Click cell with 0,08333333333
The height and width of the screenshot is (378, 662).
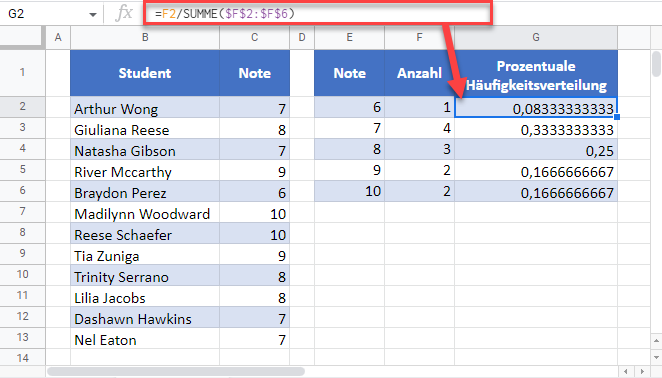[x=536, y=107]
